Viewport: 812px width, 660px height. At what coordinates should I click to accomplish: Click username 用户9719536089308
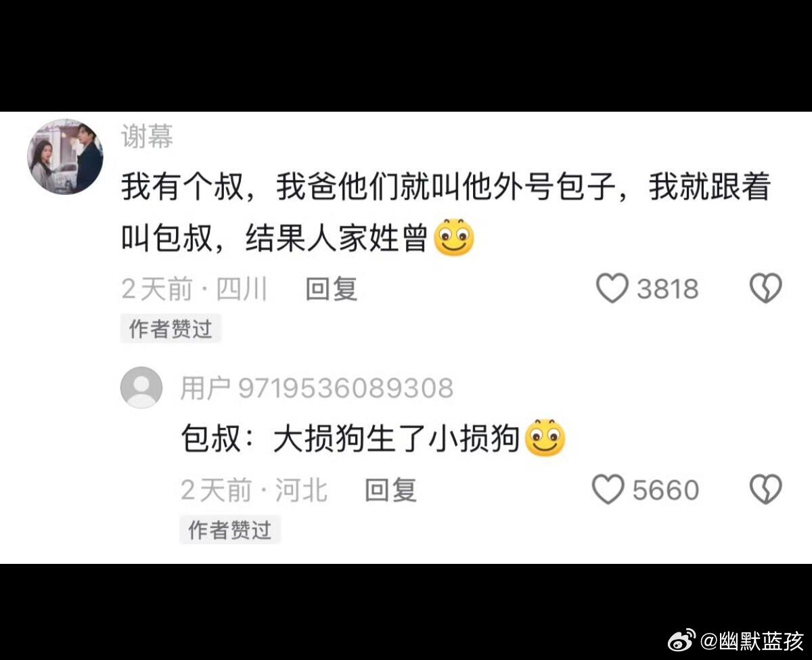(317, 388)
